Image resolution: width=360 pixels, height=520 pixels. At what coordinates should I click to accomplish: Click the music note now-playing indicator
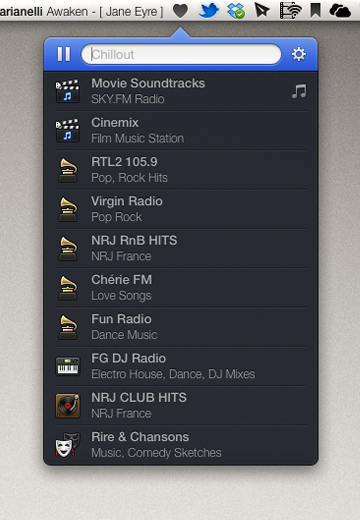pyautogui.click(x=299, y=91)
